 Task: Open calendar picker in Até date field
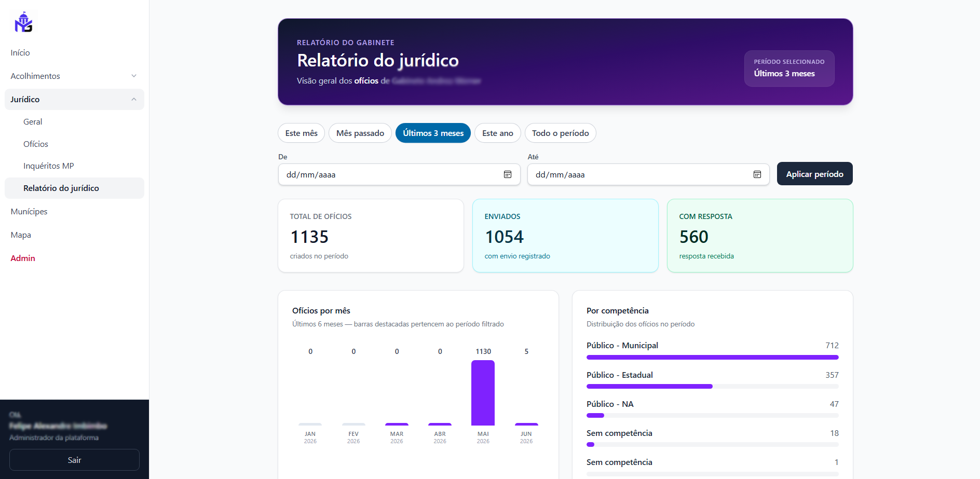click(x=757, y=174)
